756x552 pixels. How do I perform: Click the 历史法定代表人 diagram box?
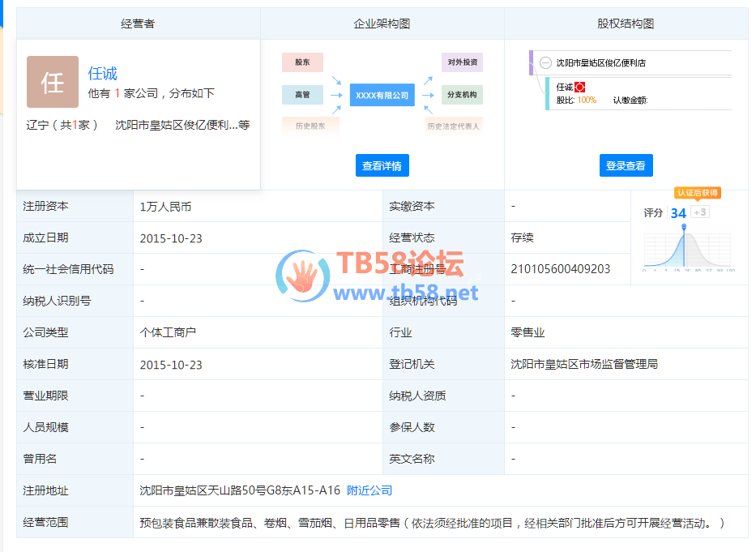pos(454,126)
